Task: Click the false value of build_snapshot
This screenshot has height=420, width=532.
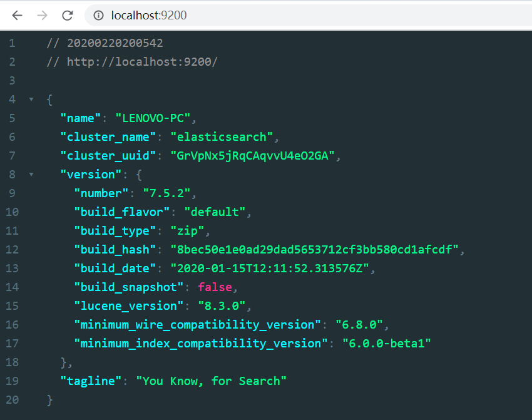Action: 215,287
